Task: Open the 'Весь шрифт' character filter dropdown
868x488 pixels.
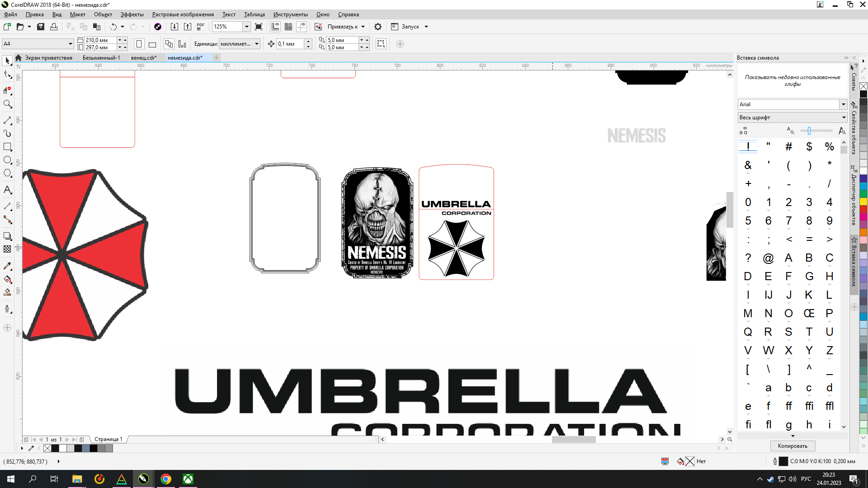Action: [793, 117]
